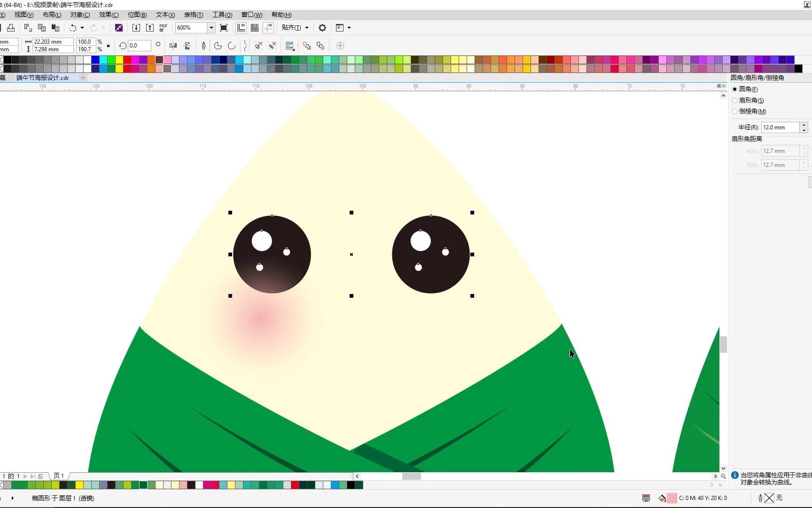Click the rotation angle input field
Screen dimensions: 812x508
140,46
